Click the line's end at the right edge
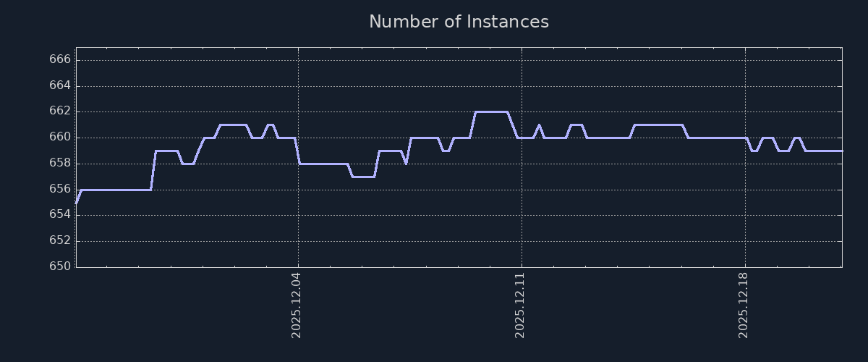Image resolution: width=868 pixels, height=362 pixels. tap(841, 151)
